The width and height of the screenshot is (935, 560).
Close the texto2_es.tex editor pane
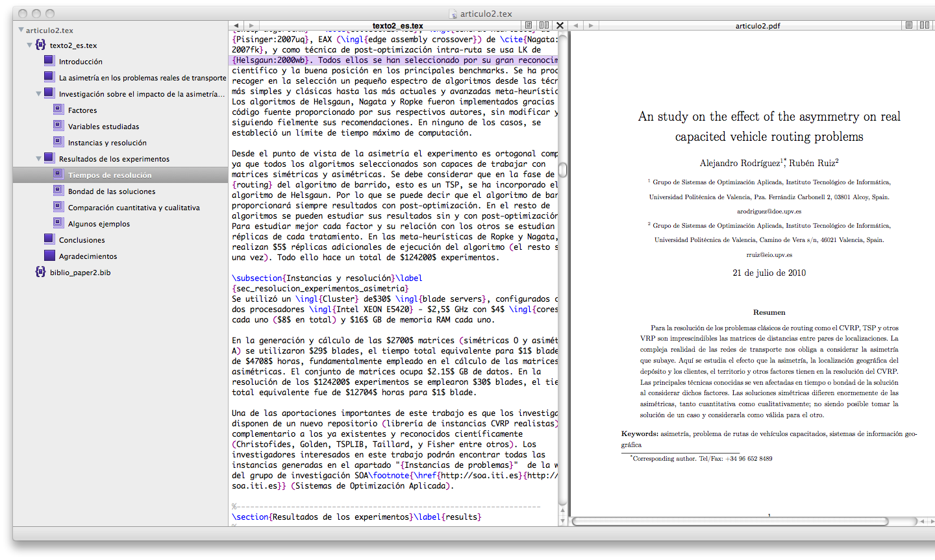click(560, 26)
